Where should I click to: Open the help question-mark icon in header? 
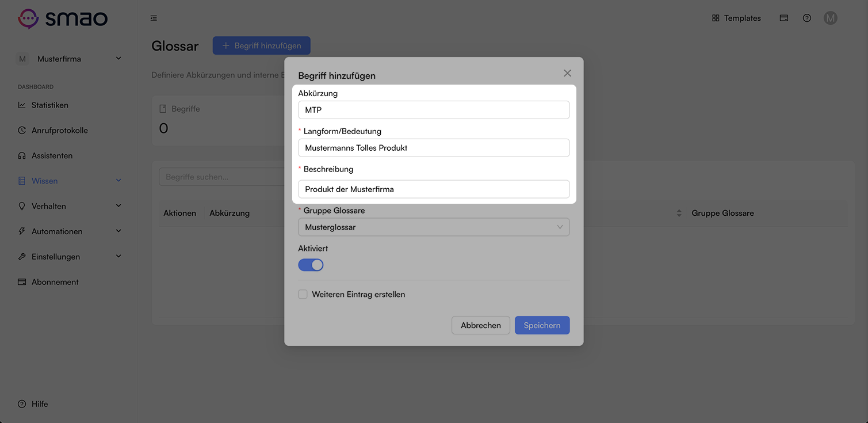[807, 18]
